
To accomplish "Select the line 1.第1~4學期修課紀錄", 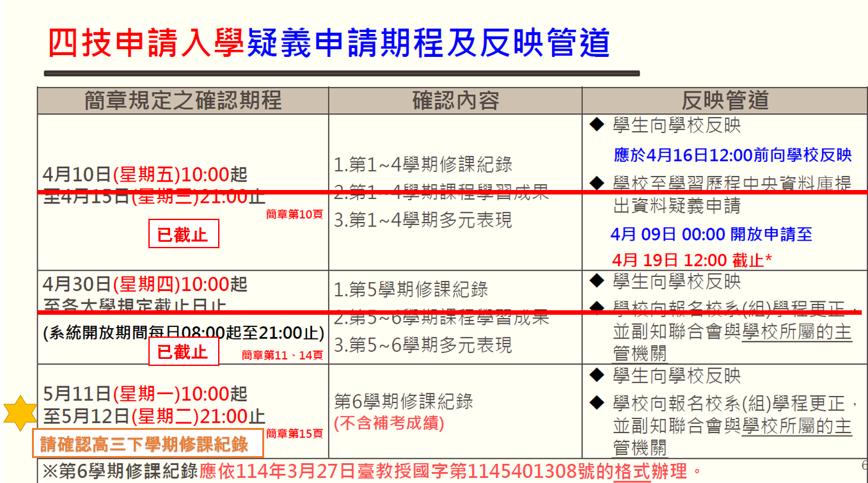I will click(x=423, y=164).
